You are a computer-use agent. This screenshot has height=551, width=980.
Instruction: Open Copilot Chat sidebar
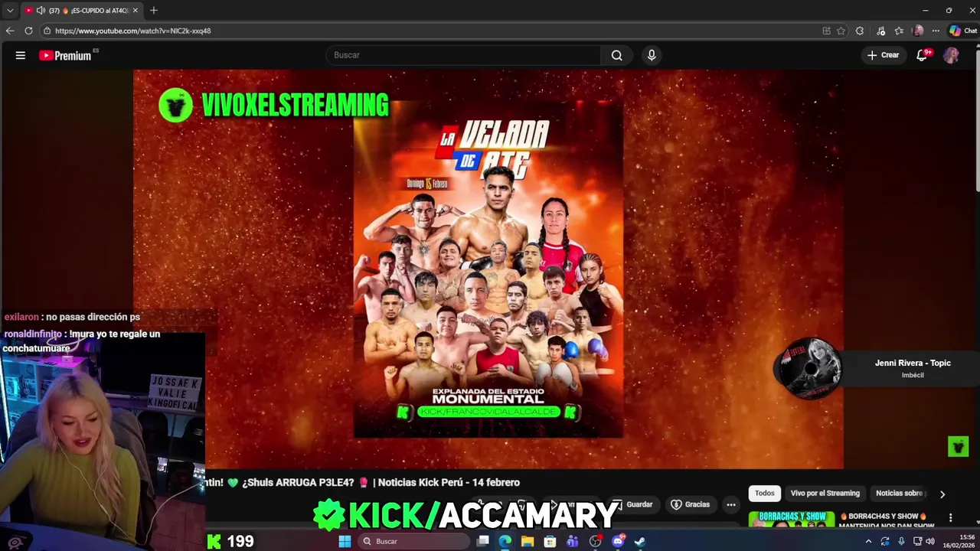pos(963,31)
